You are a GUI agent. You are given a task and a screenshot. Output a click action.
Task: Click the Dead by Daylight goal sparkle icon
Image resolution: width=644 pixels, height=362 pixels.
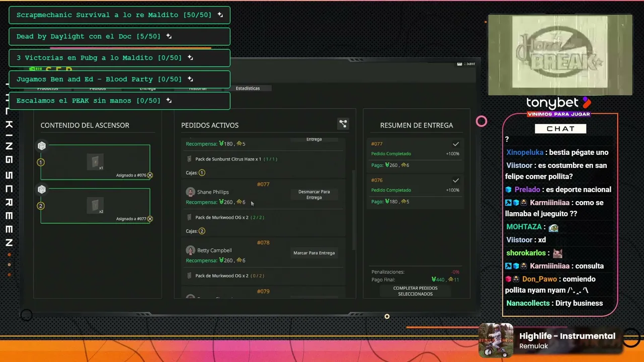(x=169, y=36)
